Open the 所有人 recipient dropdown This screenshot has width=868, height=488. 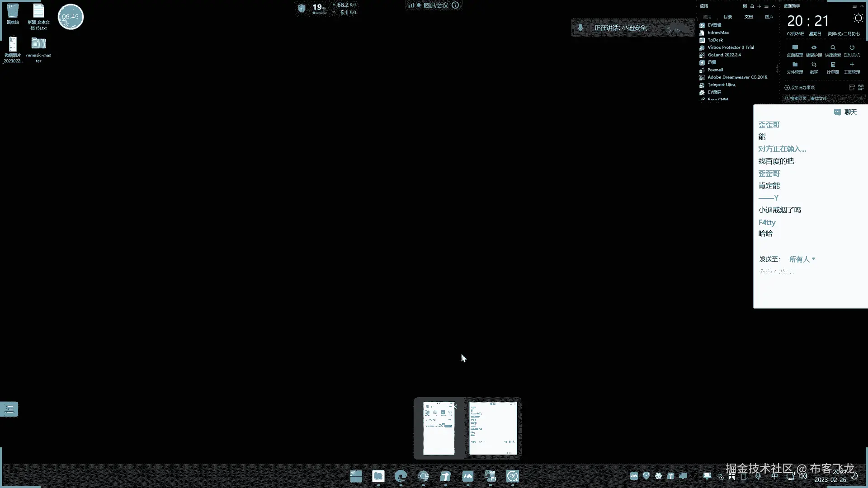point(802,259)
